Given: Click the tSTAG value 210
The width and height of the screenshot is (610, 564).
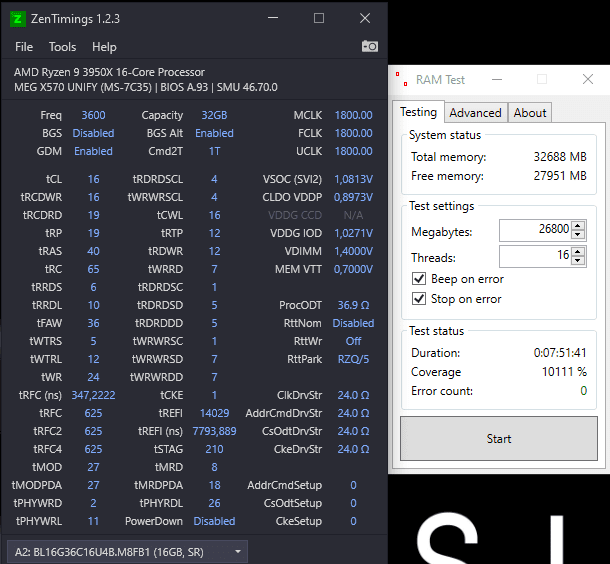Looking at the screenshot, I should (x=214, y=449).
